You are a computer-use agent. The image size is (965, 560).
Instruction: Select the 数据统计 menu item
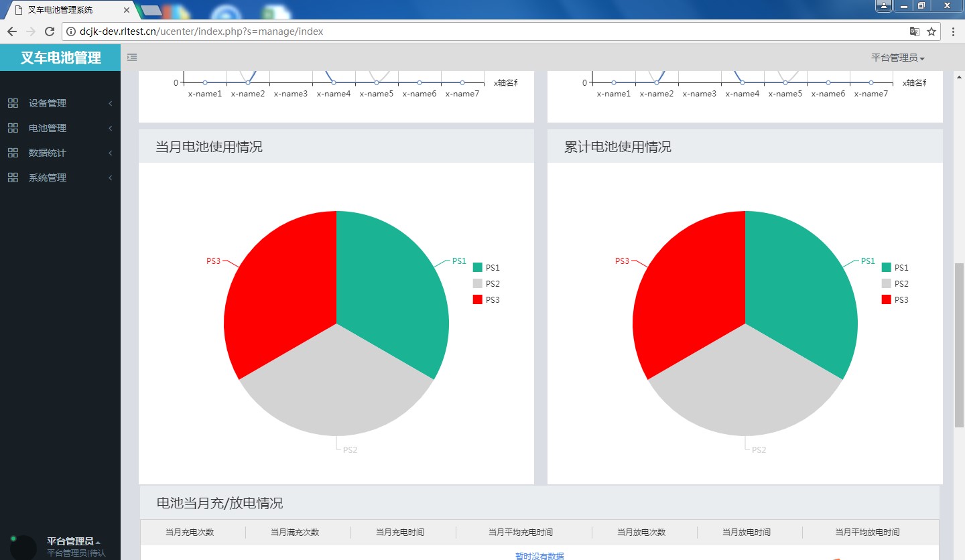48,153
